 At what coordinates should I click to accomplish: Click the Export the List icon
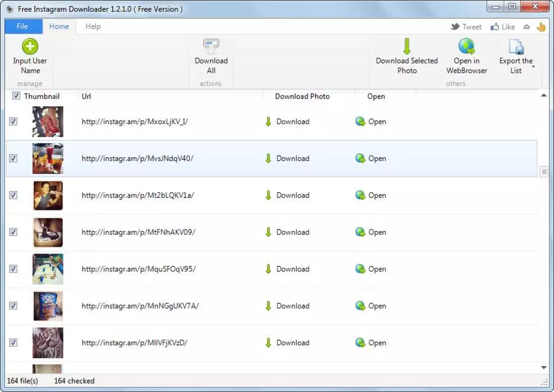click(x=516, y=47)
